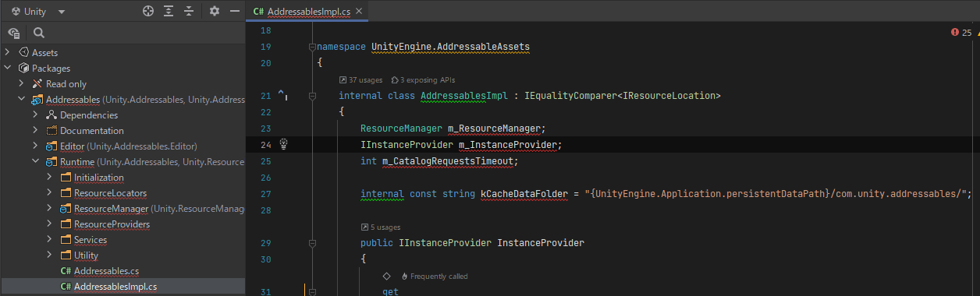Click the inheritance gutter icon on line 21
Image resolution: width=980 pixels, height=296 pixels.
click(282, 96)
